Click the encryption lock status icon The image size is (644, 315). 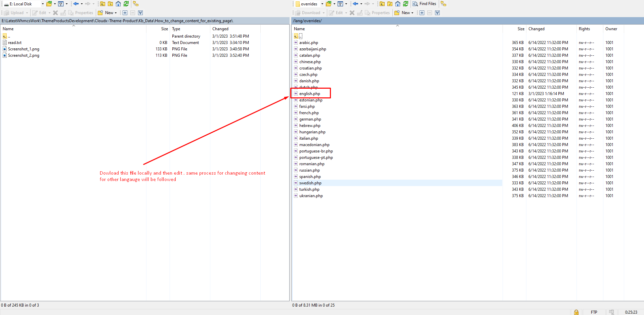pyautogui.click(x=576, y=312)
